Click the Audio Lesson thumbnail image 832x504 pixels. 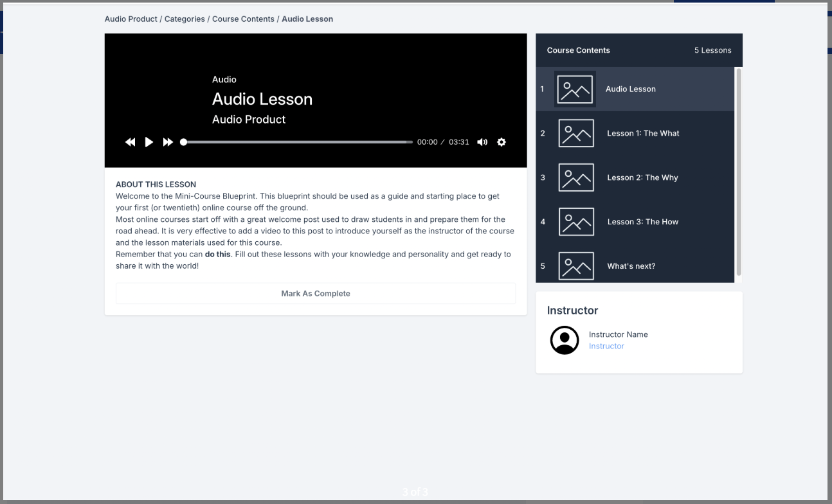(575, 89)
